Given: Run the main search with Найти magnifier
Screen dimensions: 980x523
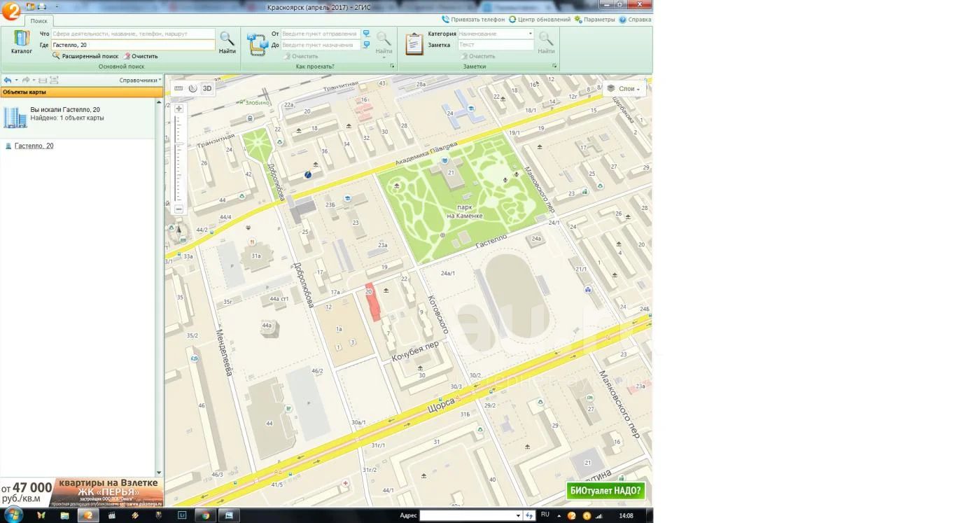Looking at the screenshot, I should tap(227, 42).
